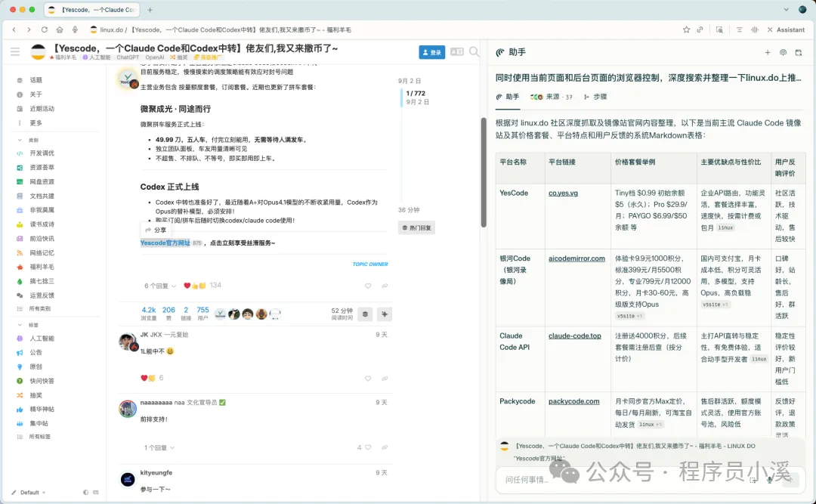Open the Yescode官方网址 link
The height and width of the screenshot is (504, 816).
[x=165, y=243]
